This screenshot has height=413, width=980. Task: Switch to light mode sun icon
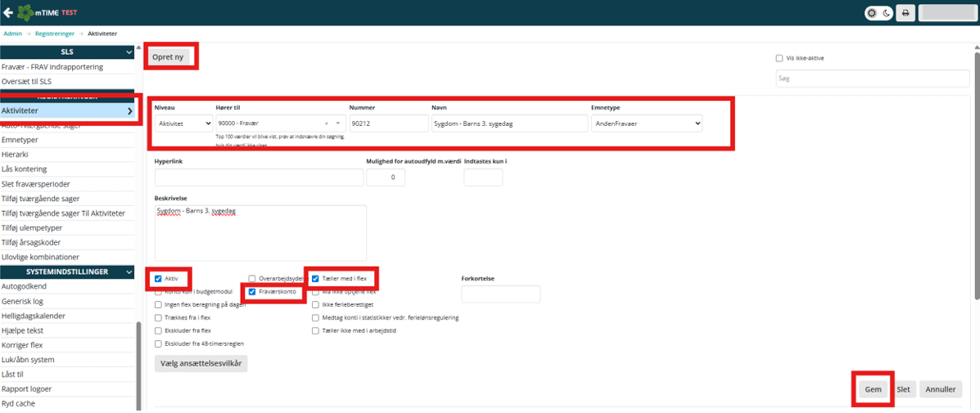pos(873,13)
